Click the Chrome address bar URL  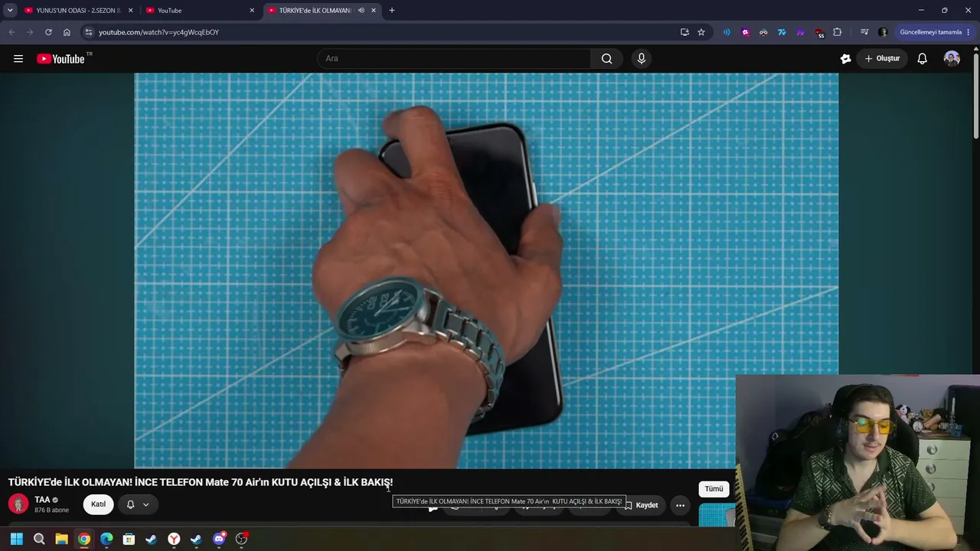pos(158,32)
